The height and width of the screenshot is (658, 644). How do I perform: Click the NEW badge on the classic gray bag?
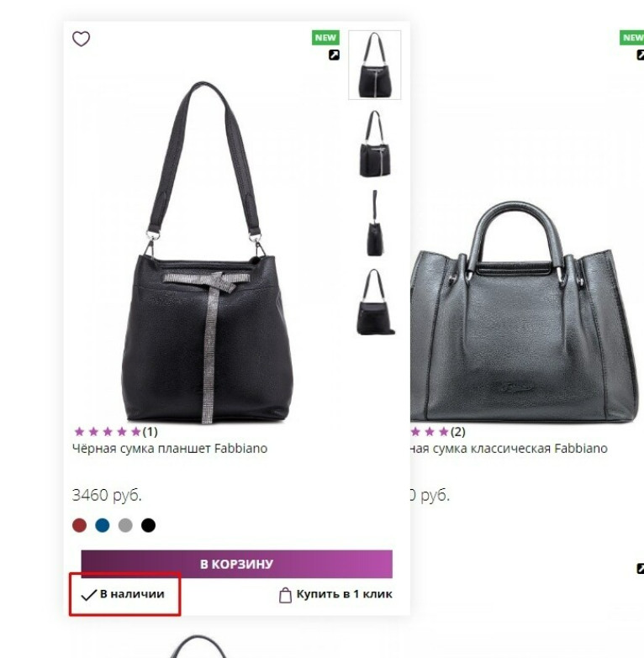tap(632, 38)
